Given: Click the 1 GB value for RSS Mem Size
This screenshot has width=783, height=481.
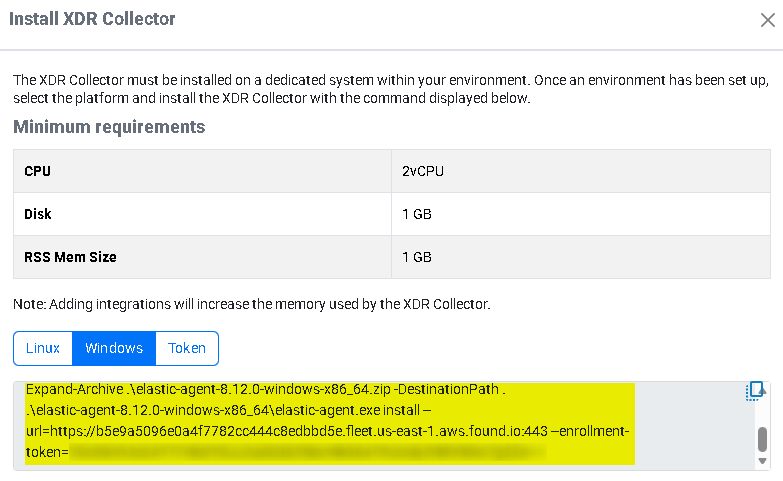Looking at the screenshot, I should point(417,257).
